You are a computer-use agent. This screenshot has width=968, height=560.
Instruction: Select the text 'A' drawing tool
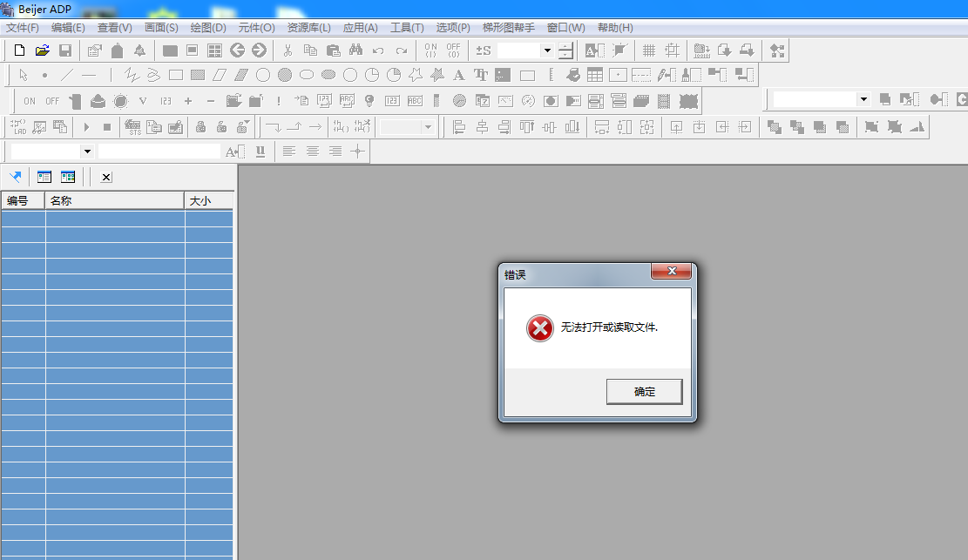pos(458,75)
